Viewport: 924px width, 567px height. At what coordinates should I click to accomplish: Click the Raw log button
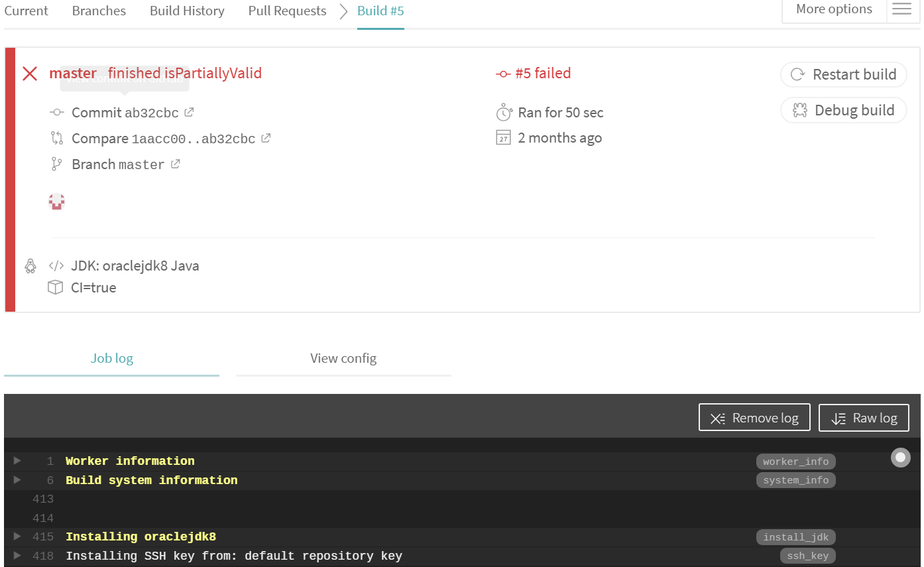(x=864, y=418)
